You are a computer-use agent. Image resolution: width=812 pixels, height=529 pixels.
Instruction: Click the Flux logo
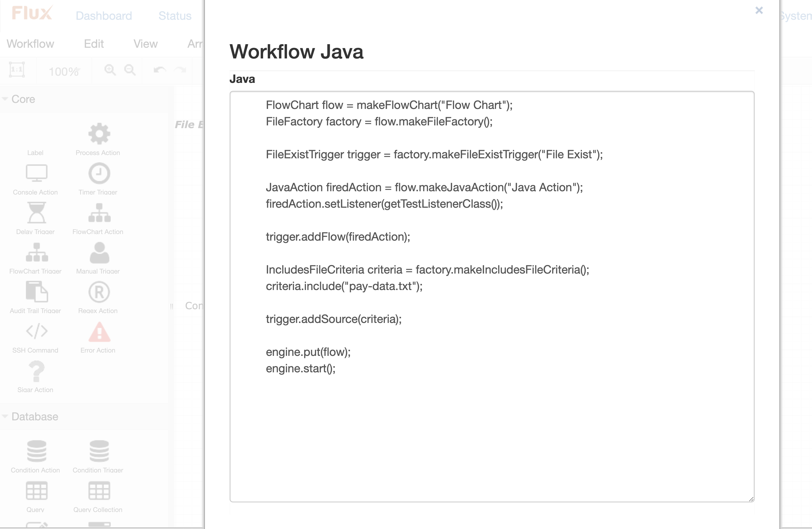coord(32,13)
